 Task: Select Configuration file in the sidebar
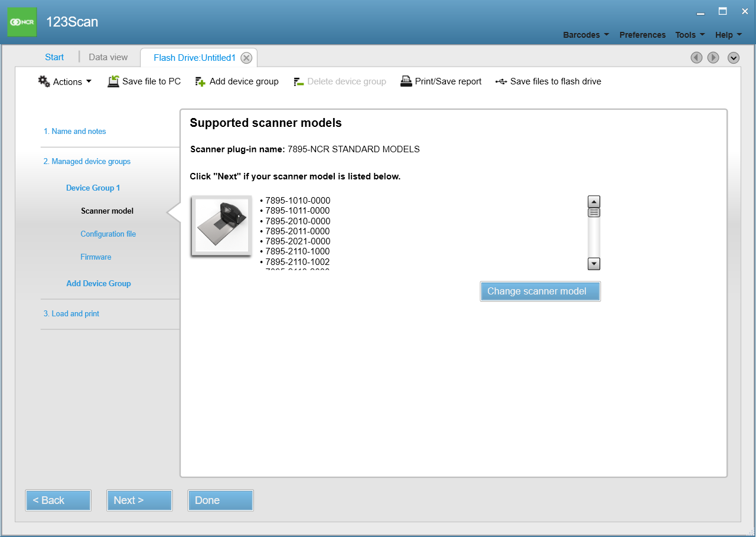click(x=108, y=234)
